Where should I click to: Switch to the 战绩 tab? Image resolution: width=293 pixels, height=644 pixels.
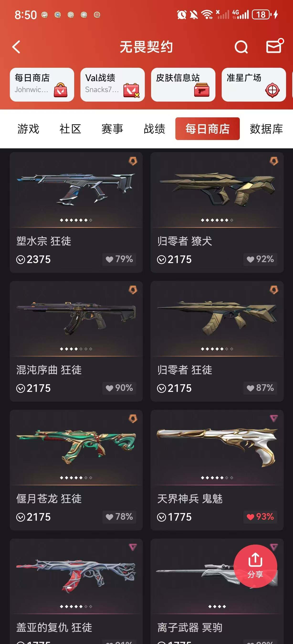(155, 129)
